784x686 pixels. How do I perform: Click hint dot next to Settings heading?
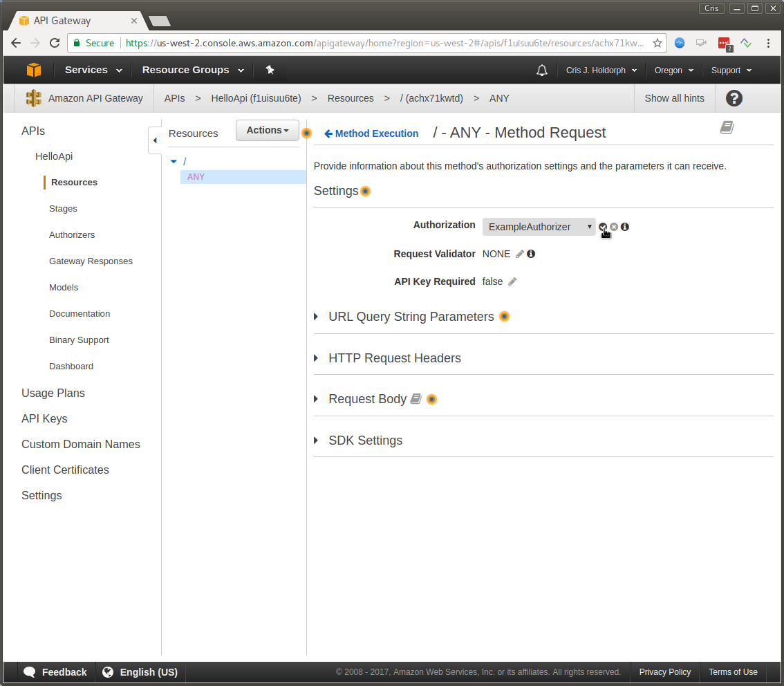[x=366, y=191]
